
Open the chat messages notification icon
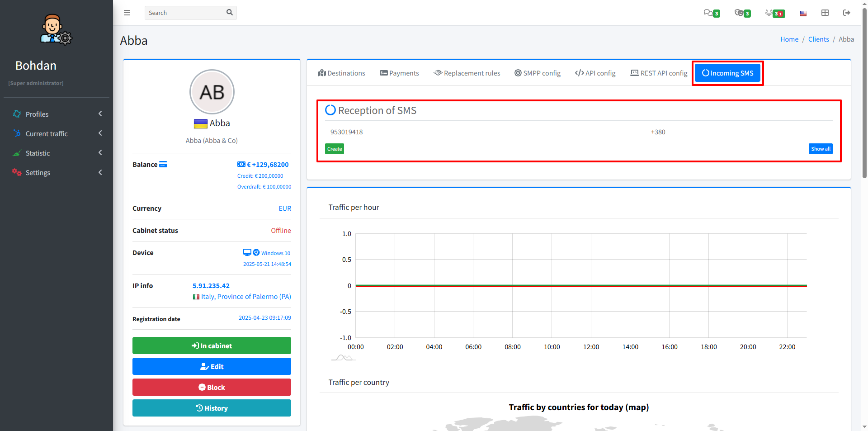708,13
